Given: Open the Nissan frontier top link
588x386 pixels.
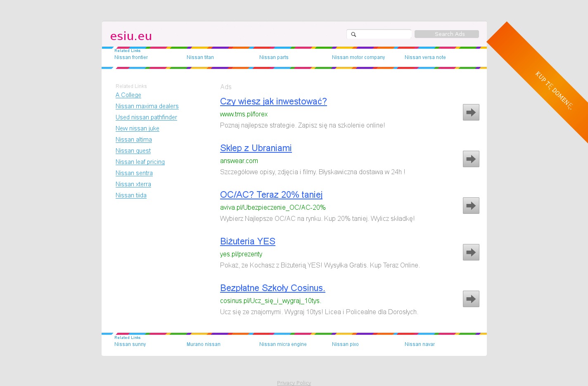Looking at the screenshot, I should pos(131,57).
